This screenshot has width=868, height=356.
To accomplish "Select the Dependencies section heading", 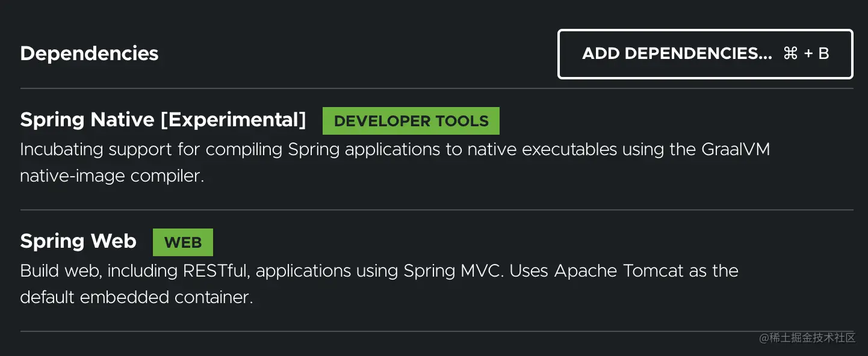I will [89, 54].
